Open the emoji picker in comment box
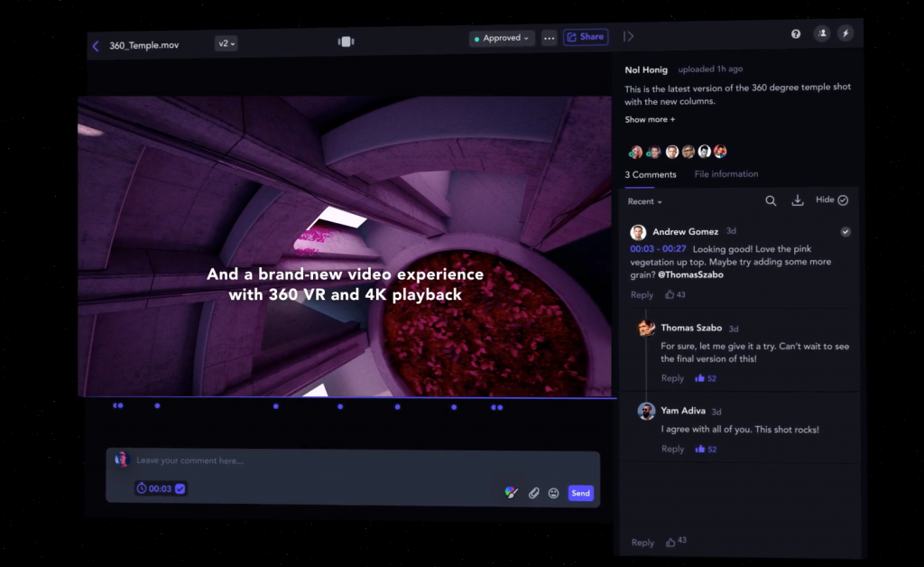Viewport: 924px width, 567px height. click(553, 493)
